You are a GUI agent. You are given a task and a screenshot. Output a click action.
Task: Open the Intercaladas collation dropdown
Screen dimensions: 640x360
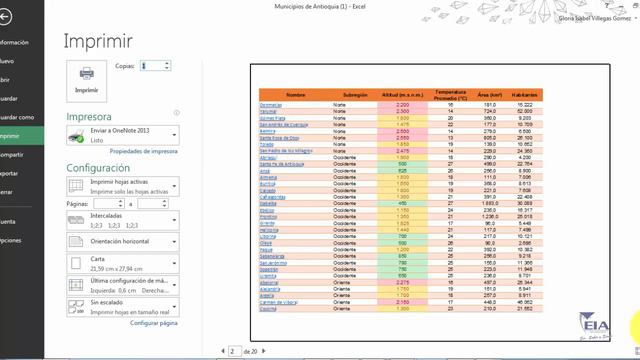(x=123, y=220)
